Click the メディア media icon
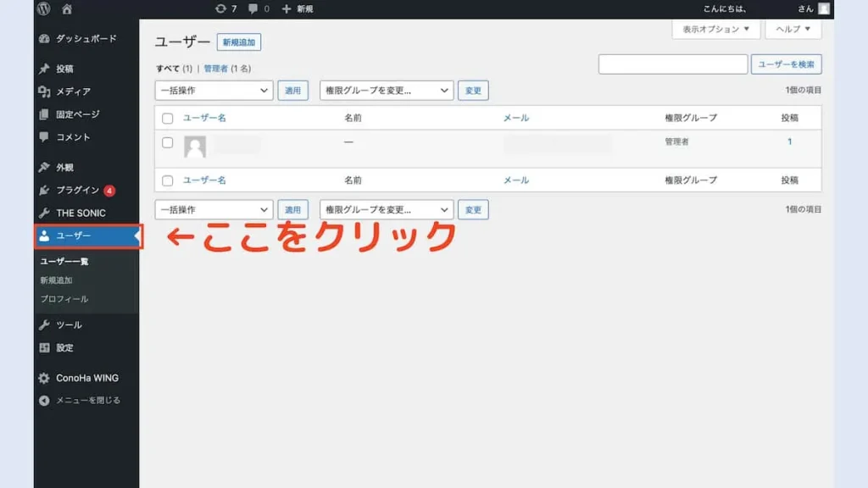Image resolution: width=868 pixels, height=488 pixels. [44, 91]
